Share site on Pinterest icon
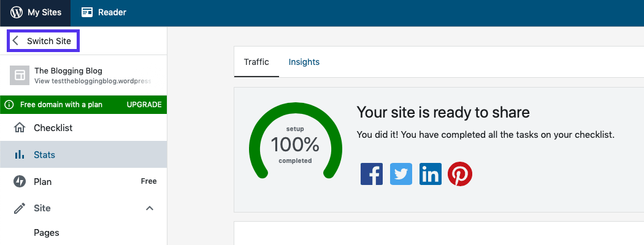The height and width of the screenshot is (245, 644). click(x=460, y=175)
